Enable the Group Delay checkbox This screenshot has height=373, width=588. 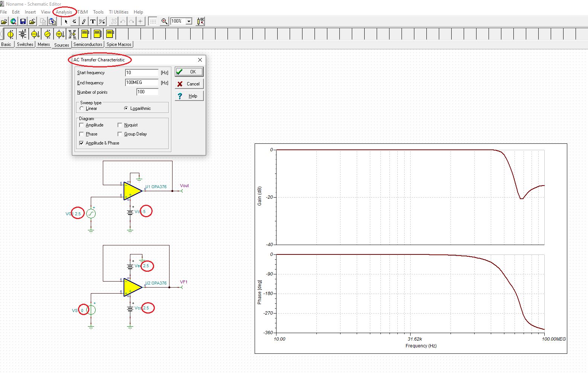[120, 134]
